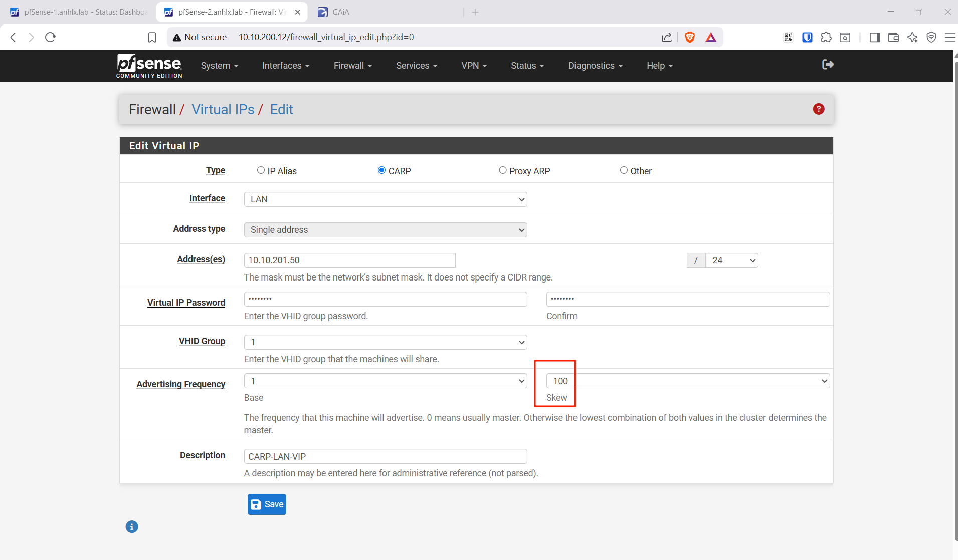
Task: Open the red help question mark icon
Action: coord(819,109)
